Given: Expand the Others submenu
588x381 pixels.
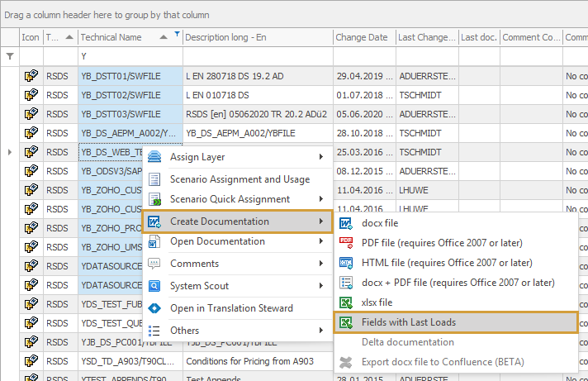Looking at the screenshot, I should (x=320, y=331).
